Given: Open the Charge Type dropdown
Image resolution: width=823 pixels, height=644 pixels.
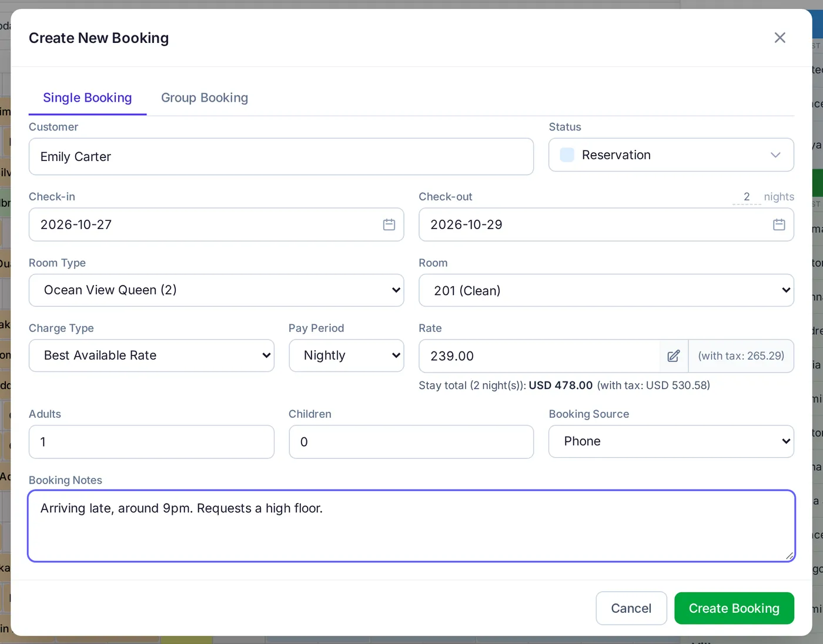Looking at the screenshot, I should [x=152, y=355].
